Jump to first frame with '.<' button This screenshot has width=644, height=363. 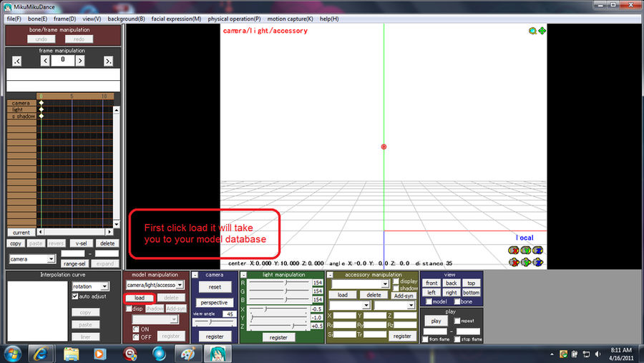pyautogui.click(x=16, y=62)
